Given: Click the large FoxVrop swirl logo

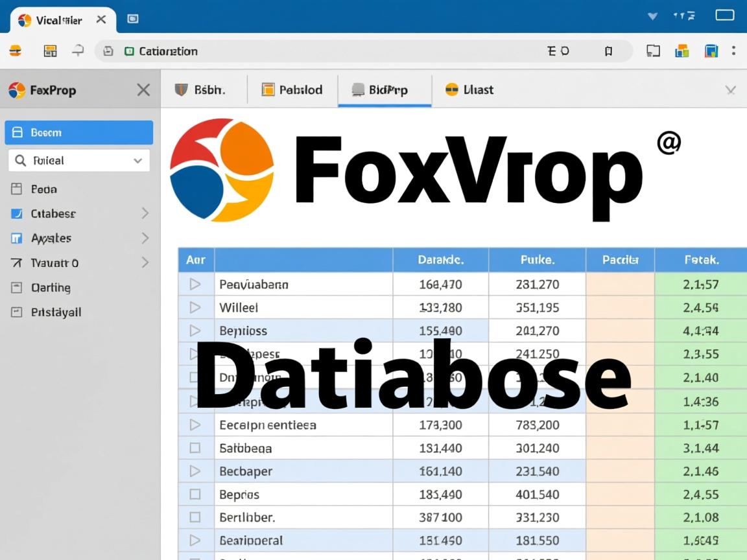Looking at the screenshot, I should (x=222, y=170).
